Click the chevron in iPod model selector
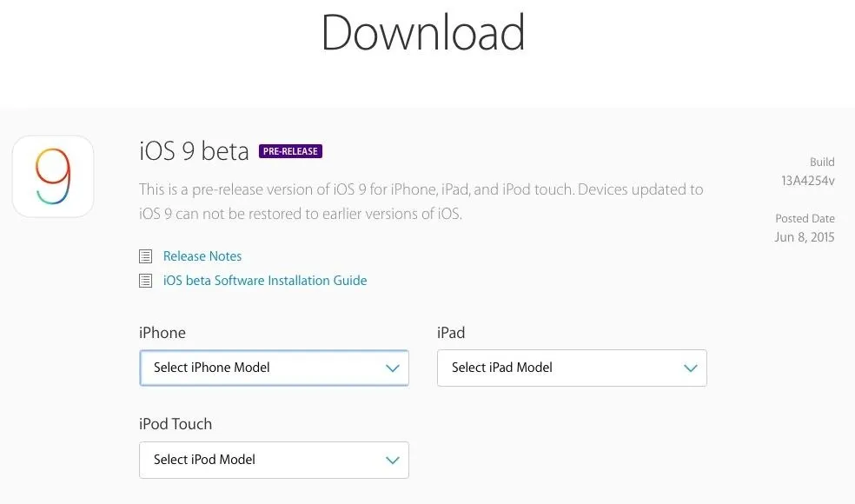The width and height of the screenshot is (855, 504). tap(393, 461)
